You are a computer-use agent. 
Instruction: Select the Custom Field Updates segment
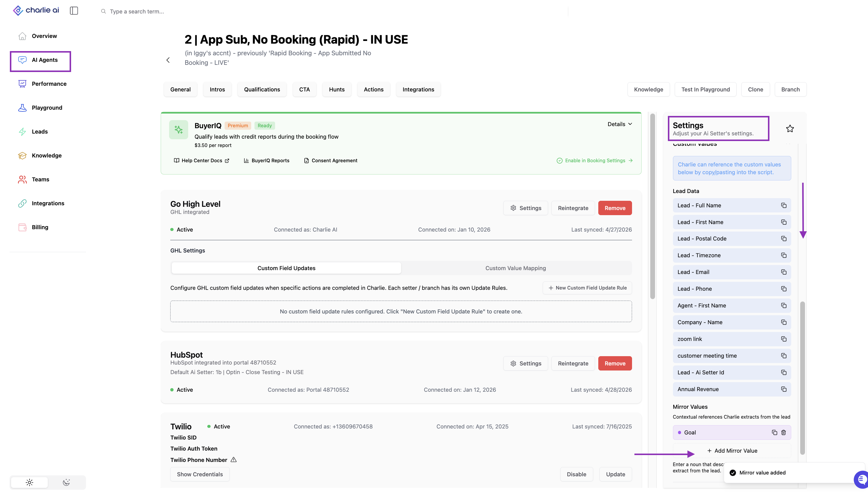tap(286, 268)
